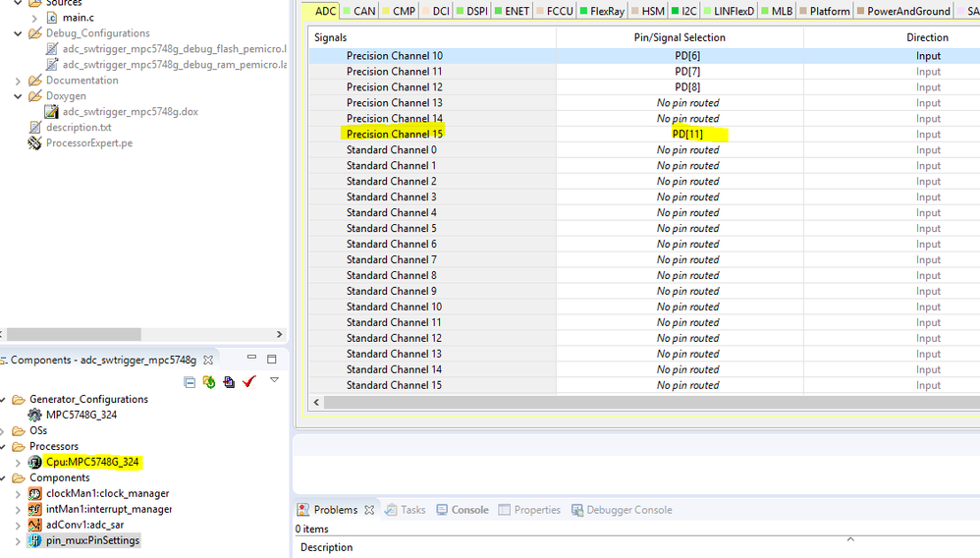Click the Documentation folder icon

point(35,81)
